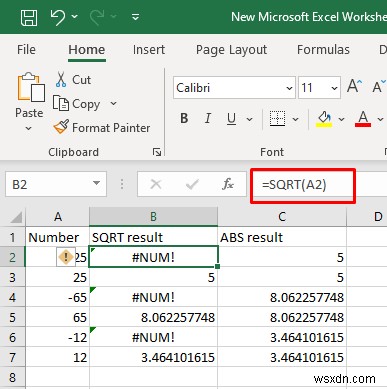Expand the font name dropdown arrow
Viewport: 387px width, 389px height.
[289, 88]
